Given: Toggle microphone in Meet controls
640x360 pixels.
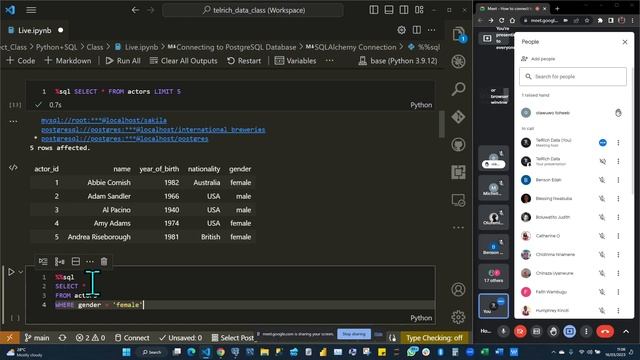Looking at the screenshot, I should 504,331.
